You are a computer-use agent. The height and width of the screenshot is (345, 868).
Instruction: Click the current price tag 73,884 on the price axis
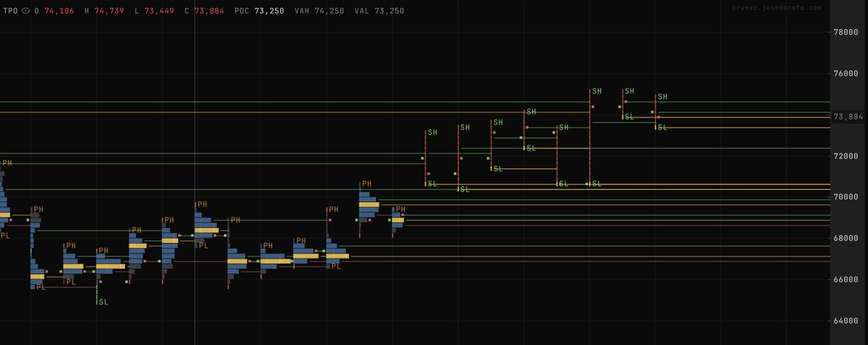(x=848, y=117)
